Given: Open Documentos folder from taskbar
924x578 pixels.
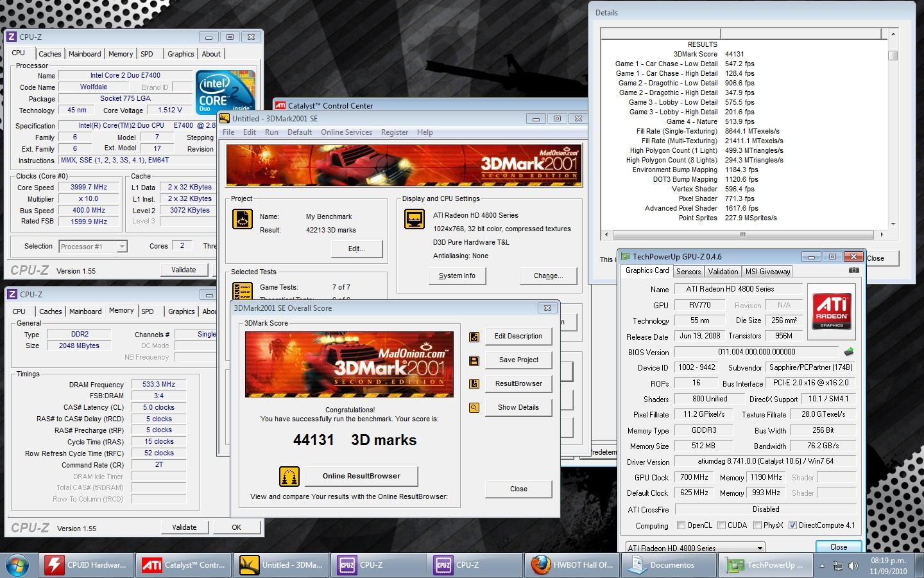Looking at the screenshot, I should coord(669,565).
